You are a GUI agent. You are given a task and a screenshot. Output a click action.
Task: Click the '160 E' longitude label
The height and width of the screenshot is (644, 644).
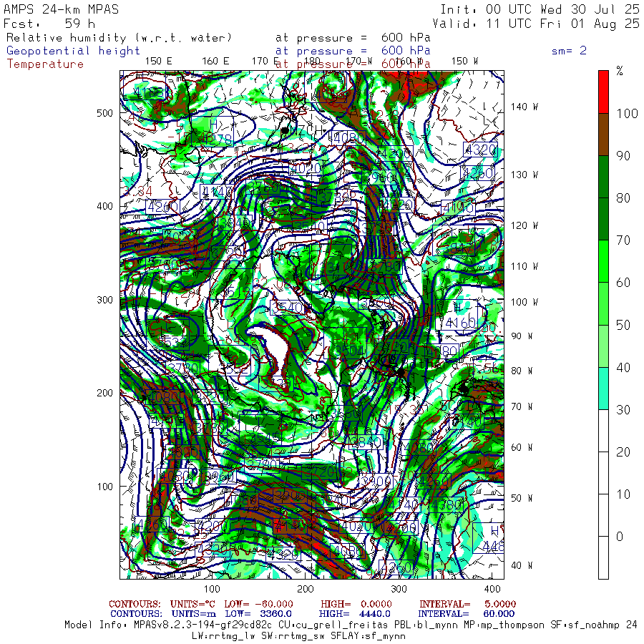coord(215,61)
